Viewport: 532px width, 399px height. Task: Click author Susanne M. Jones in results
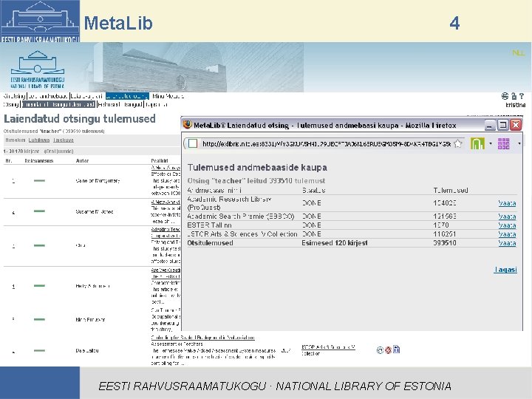click(x=95, y=212)
